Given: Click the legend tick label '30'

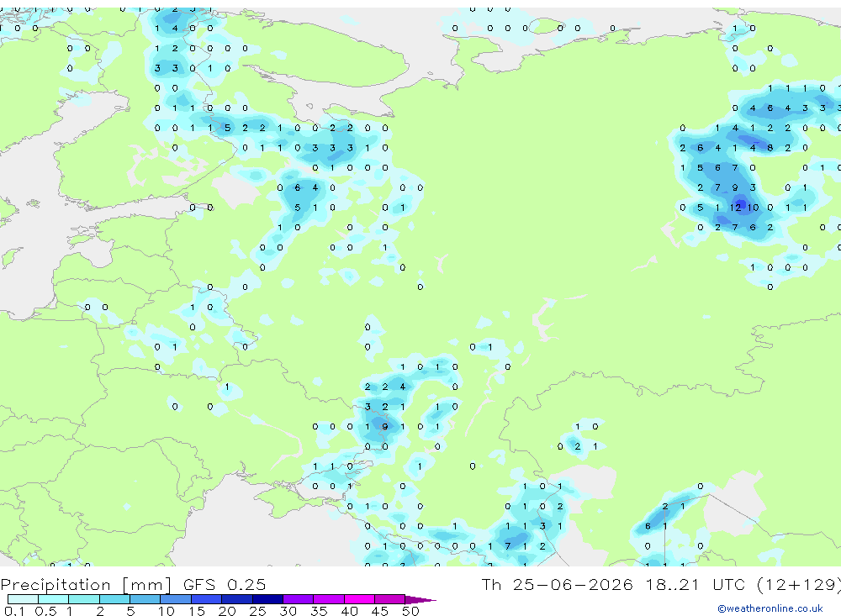Looking at the screenshot, I should (288, 611).
